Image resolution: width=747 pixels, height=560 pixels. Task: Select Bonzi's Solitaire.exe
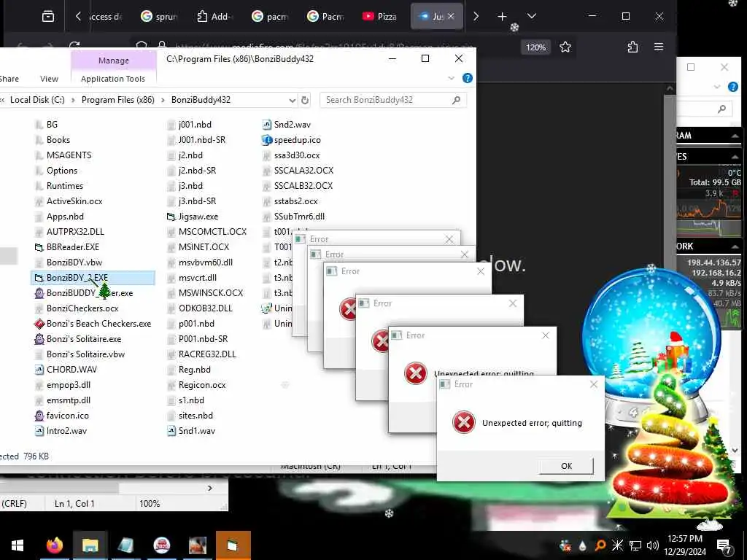78,339
